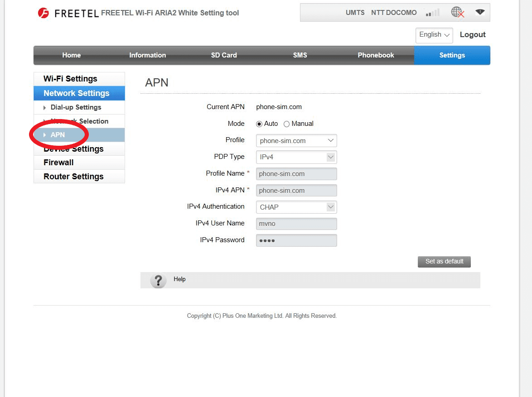Image resolution: width=532 pixels, height=397 pixels.
Task: Click the signal strength bars icon
Action: pos(433,13)
